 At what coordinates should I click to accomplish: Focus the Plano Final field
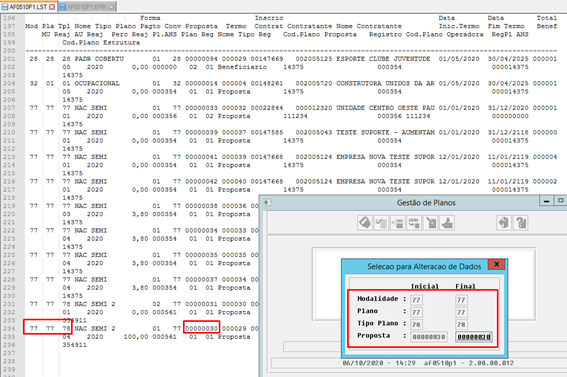(461, 312)
